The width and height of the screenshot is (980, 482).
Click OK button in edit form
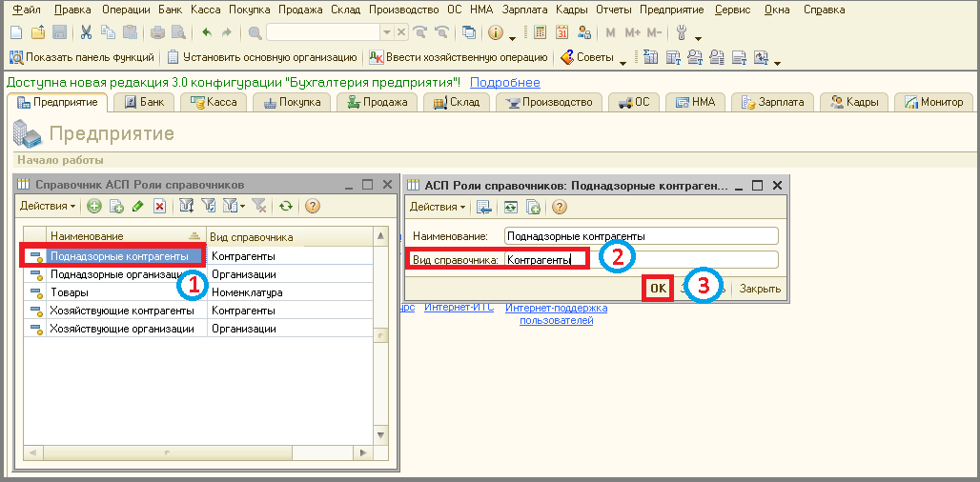coord(659,289)
